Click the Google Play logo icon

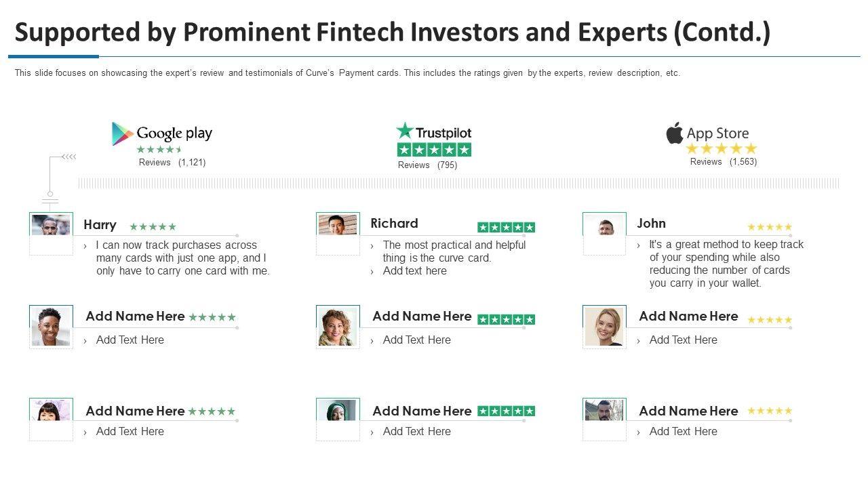pos(122,134)
